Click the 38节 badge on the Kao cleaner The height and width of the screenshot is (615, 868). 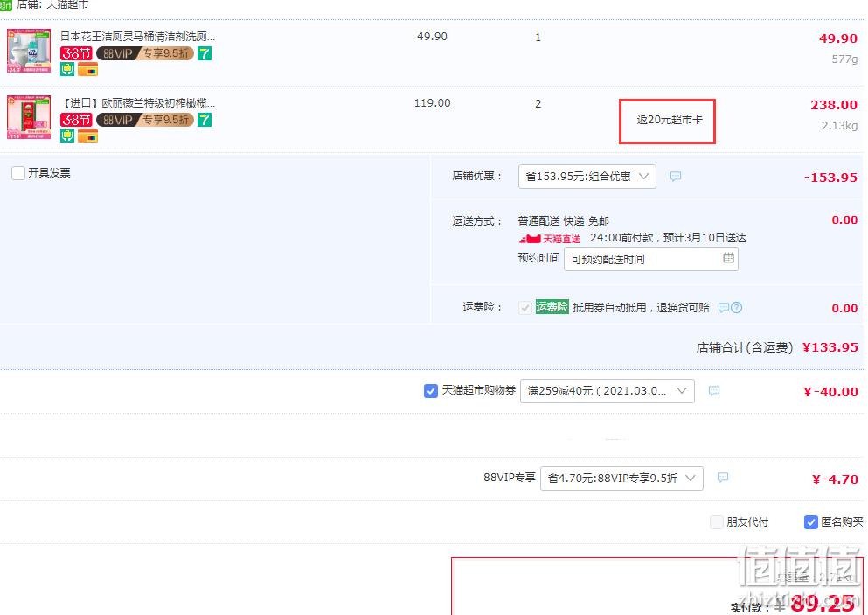click(x=76, y=53)
